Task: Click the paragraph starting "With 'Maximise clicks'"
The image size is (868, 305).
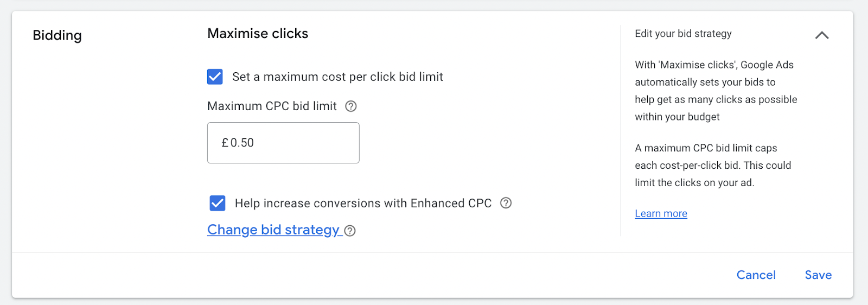Action: coord(716,91)
